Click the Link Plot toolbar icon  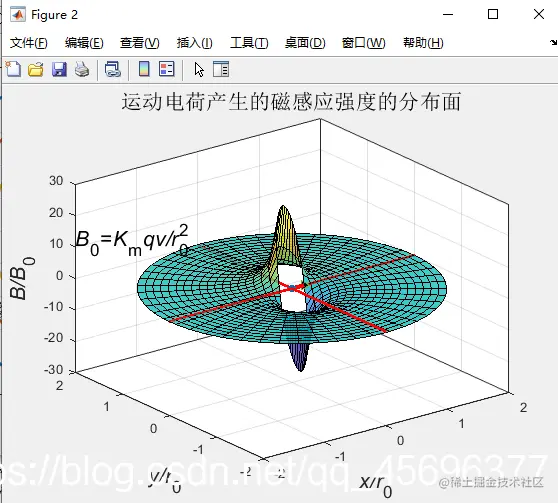113,69
